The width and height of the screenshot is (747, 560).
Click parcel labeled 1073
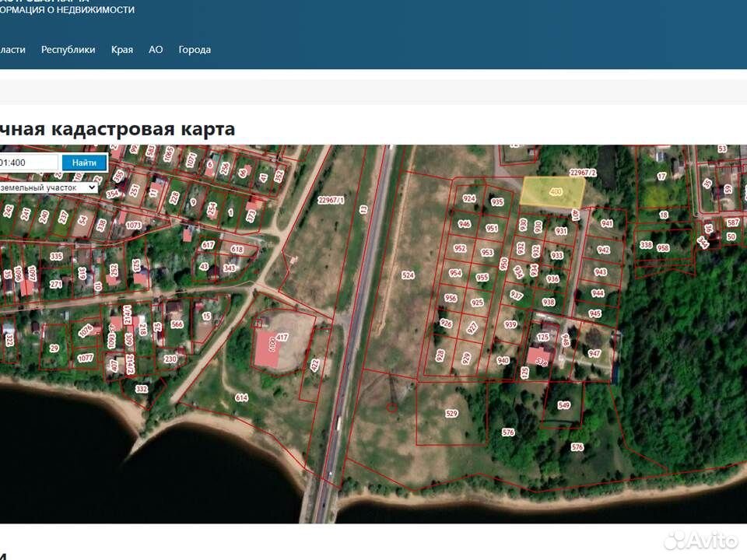133,225
